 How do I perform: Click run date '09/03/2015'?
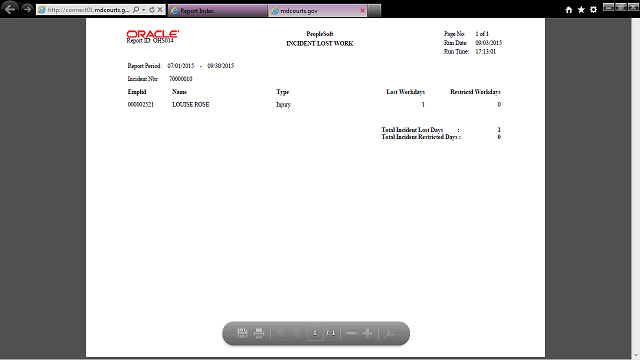coord(489,43)
